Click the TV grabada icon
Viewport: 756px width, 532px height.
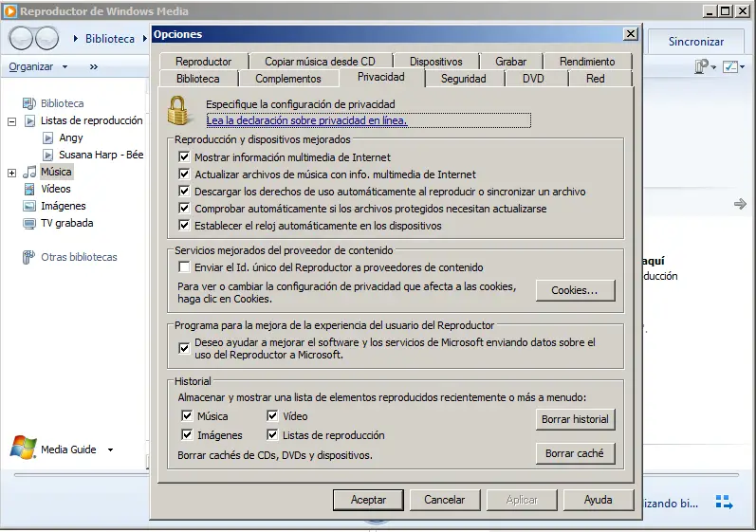coord(29,223)
